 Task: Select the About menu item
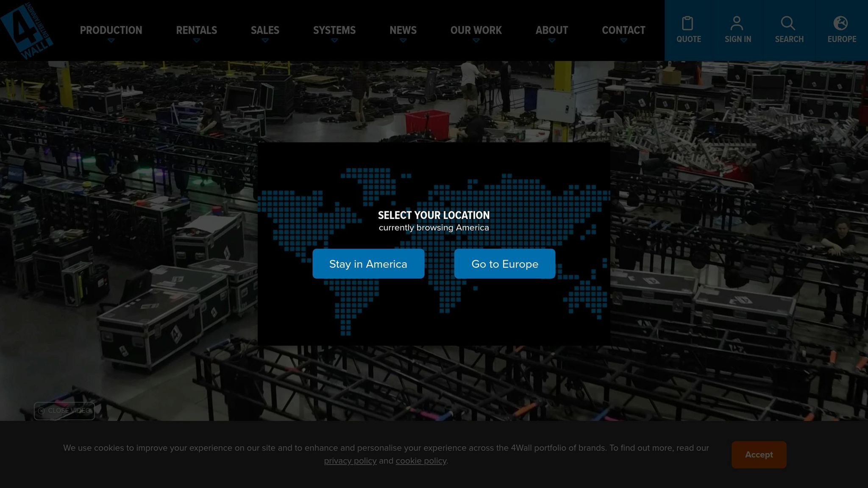[551, 30]
